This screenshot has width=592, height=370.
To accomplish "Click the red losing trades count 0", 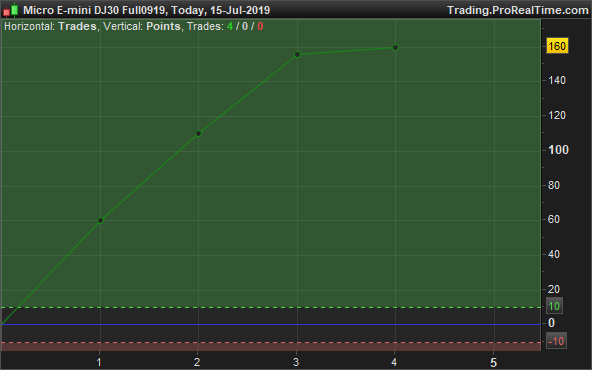I will coord(260,26).
